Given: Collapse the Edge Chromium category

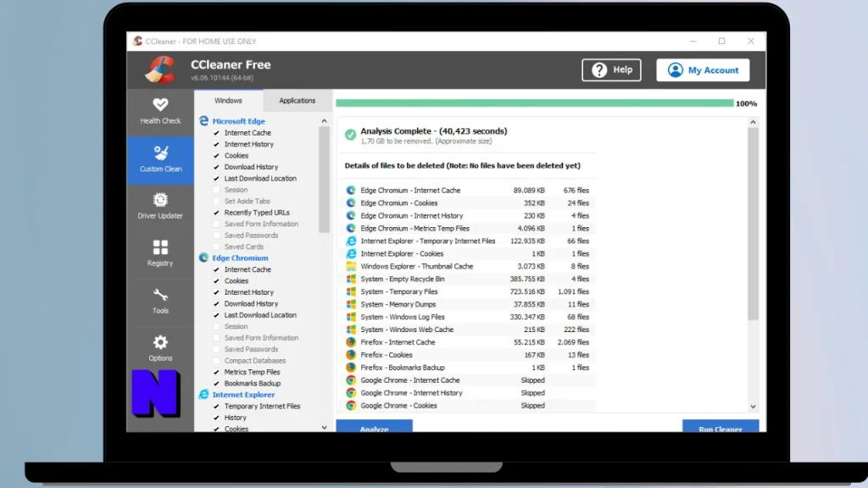Looking at the screenshot, I should (240, 258).
